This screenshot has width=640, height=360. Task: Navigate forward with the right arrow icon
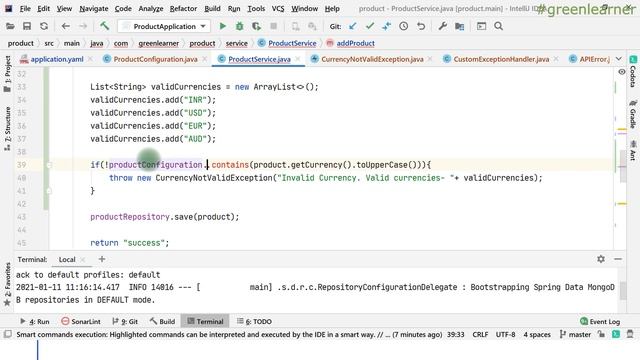pos(82,26)
